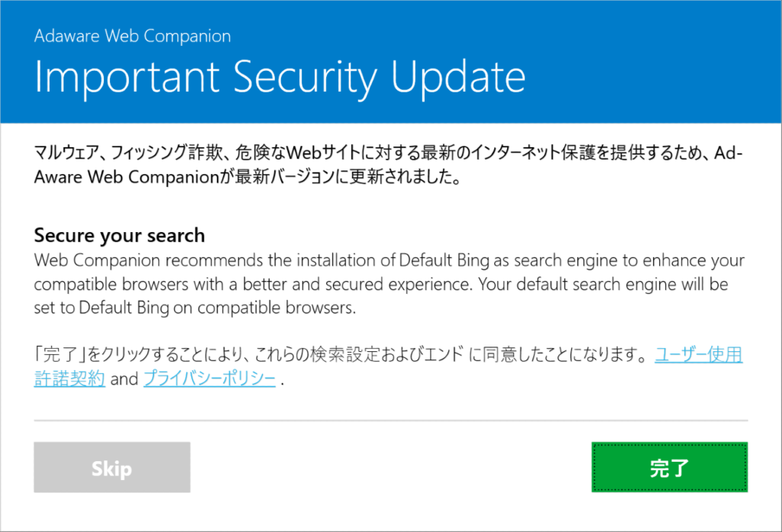Click inside the dialog body text
Image resolution: width=782 pixels, height=532 pixels.
(382, 282)
